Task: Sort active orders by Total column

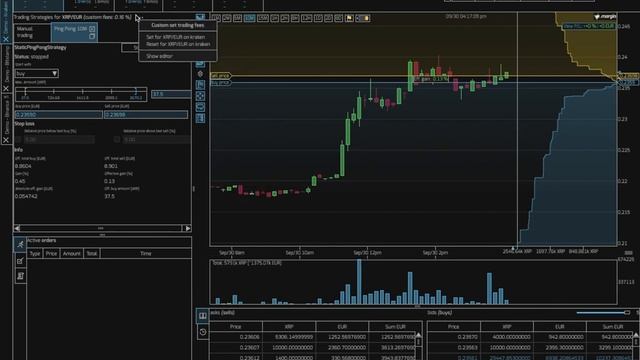Action: [92, 253]
